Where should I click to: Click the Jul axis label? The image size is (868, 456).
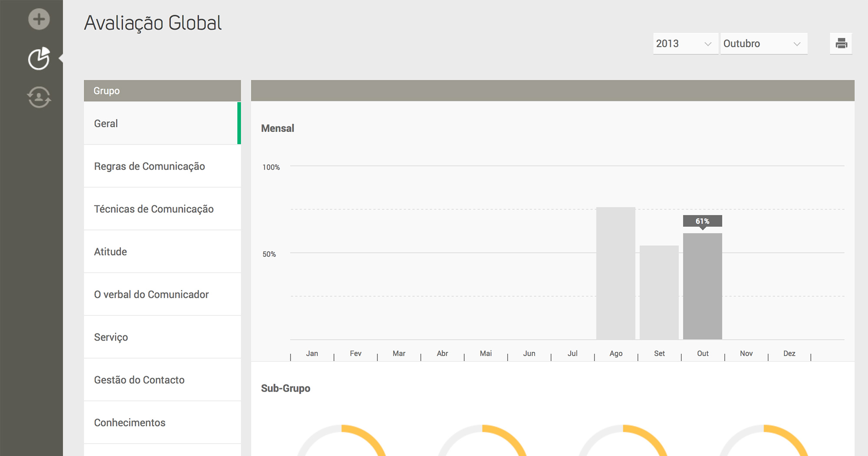[x=572, y=354]
